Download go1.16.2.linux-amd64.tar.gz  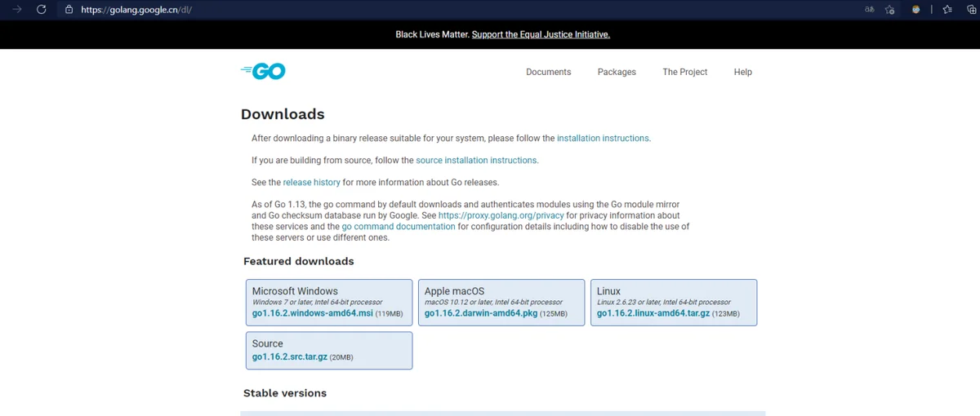(x=653, y=313)
